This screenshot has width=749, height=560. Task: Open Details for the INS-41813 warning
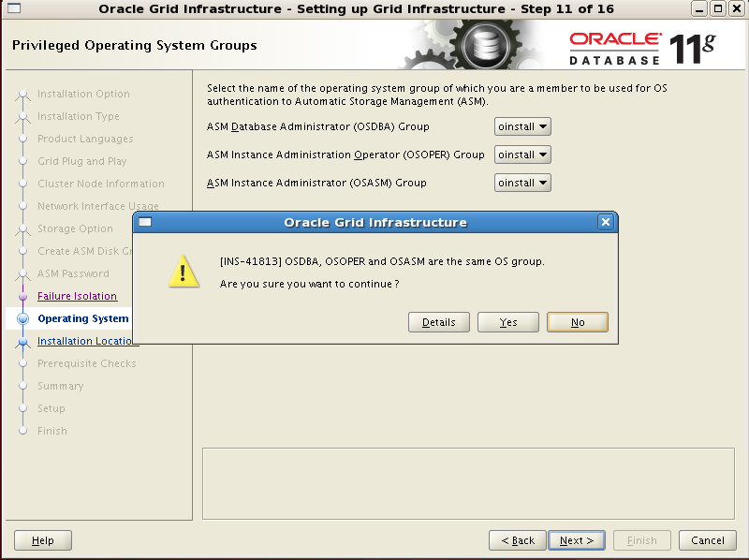pos(438,322)
